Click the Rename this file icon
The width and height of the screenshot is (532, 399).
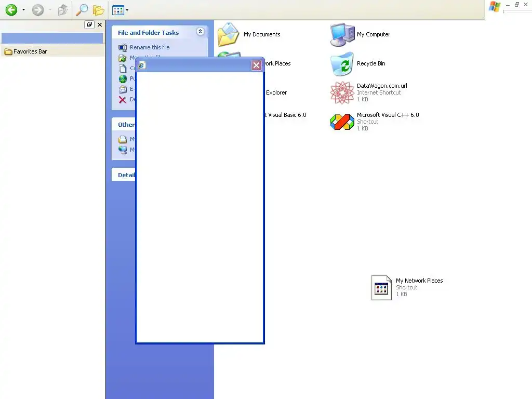(123, 47)
